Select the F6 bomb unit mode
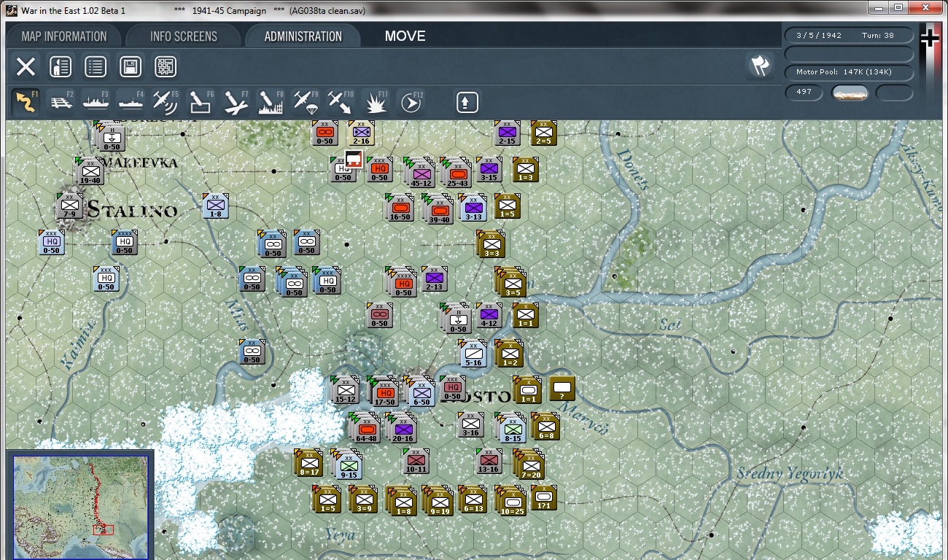This screenshot has height=560, width=948. pos(201,102)
